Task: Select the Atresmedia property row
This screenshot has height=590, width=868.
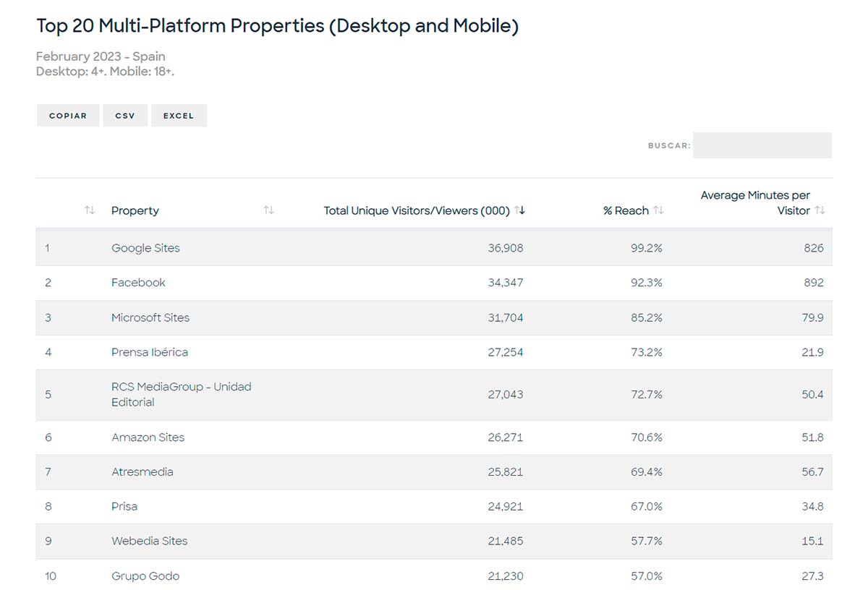Action: (142, 472)
